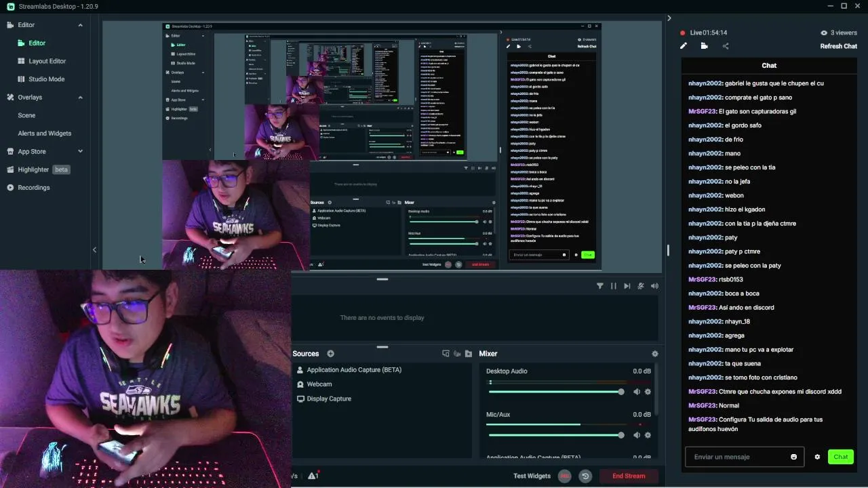Add a new source with plus icon
Image resolution: width=868 pixels, height=488 pixels.
[330, 354]
